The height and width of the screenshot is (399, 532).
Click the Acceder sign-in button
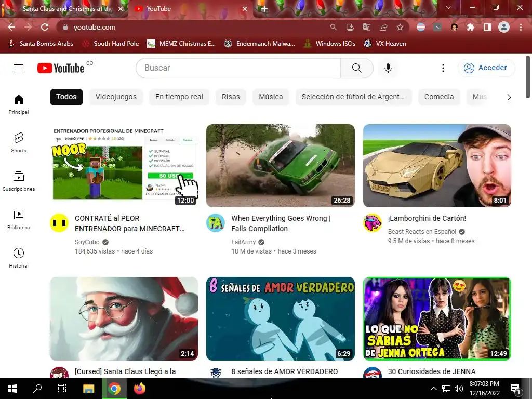[486, 68]
